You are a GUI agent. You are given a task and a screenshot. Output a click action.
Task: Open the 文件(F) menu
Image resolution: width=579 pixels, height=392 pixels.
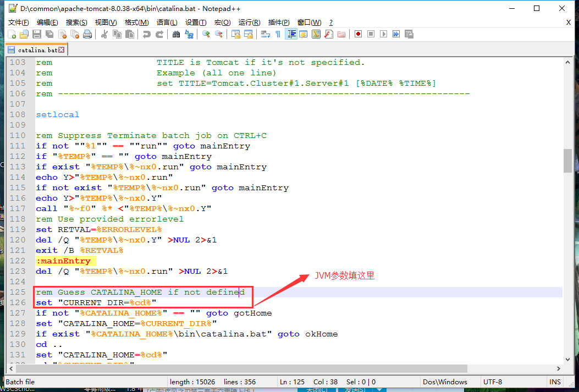19,23
